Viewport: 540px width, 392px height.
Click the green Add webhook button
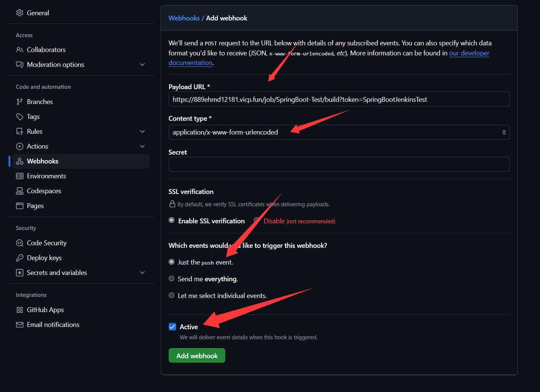point(197,356)
